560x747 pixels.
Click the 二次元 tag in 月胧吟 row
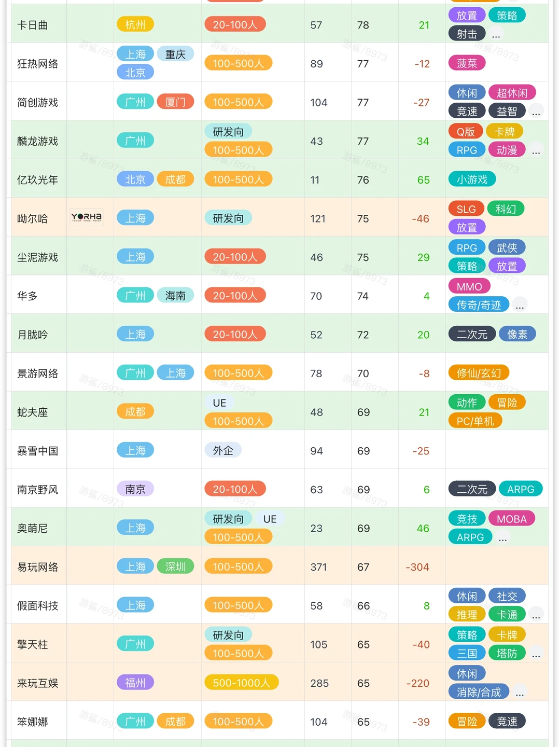pos(472,335)
